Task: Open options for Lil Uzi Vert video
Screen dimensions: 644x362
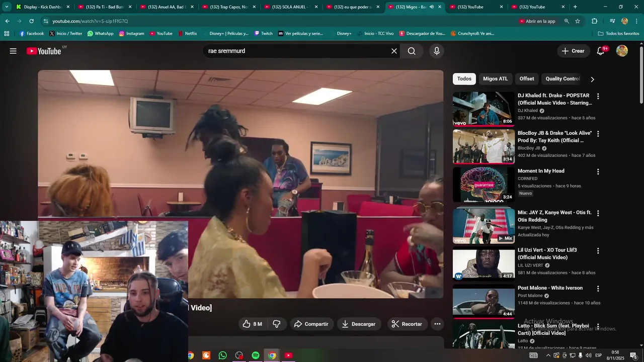Action: pos(598,250)
